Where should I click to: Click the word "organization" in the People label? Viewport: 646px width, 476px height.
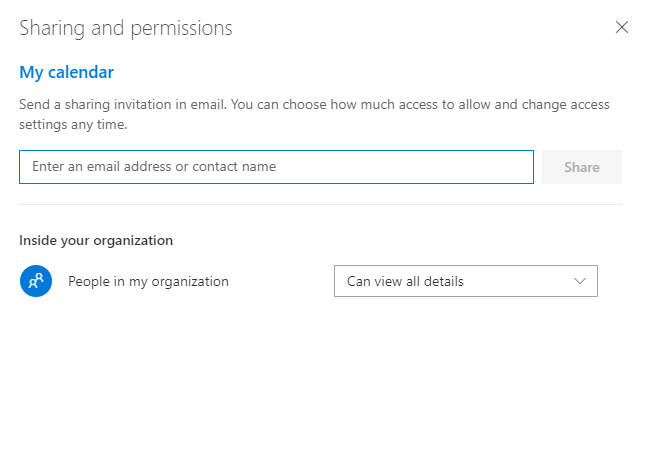coord(189,282)
